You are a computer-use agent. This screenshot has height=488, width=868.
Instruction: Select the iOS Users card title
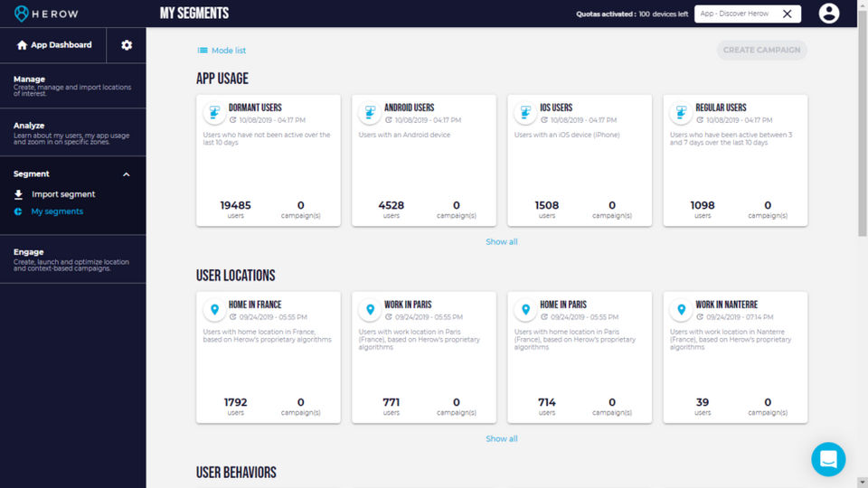coord(556,108)
